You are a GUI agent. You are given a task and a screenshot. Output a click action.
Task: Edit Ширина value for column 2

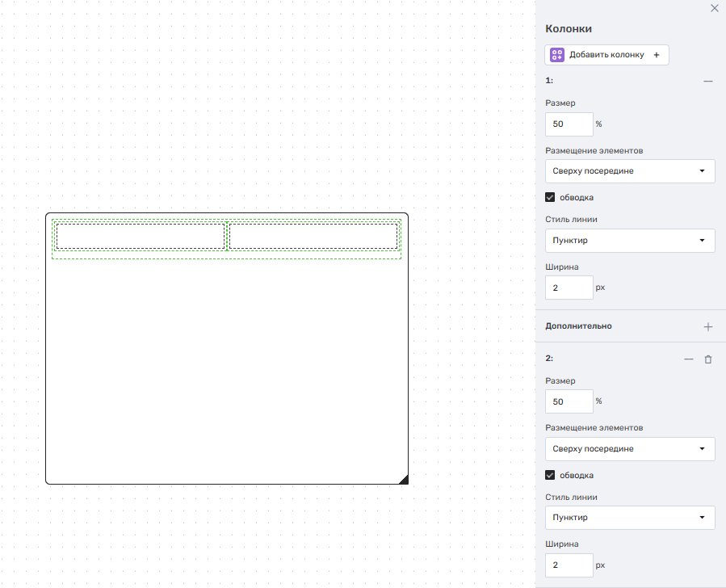tap(569, 565)
